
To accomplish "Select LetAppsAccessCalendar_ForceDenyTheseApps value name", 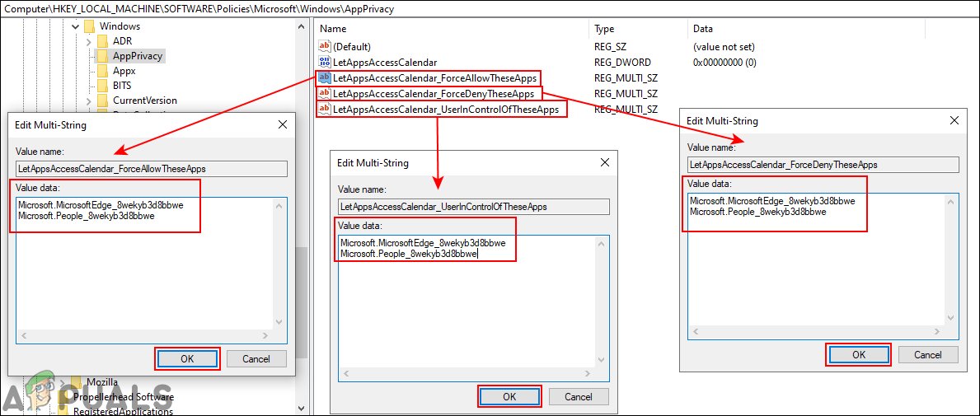I will 434,94.
